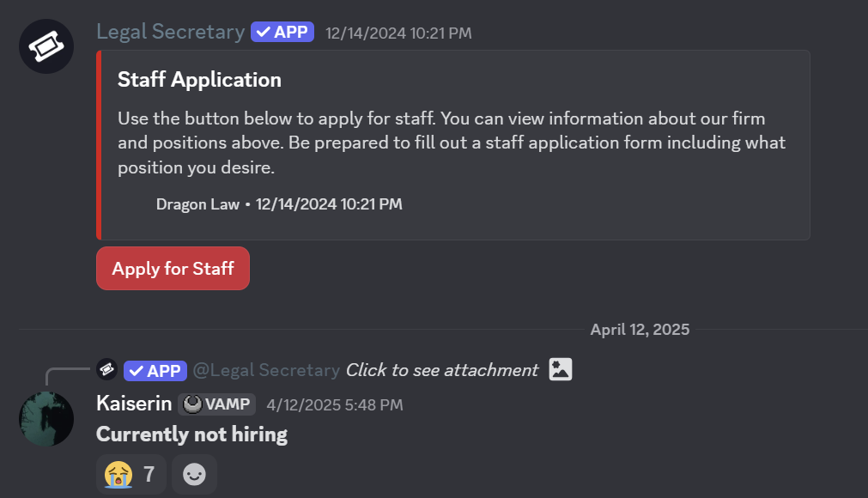
Task: Click the 4/12/2025 5:48 PM timestamp
Action: [334, 404]
